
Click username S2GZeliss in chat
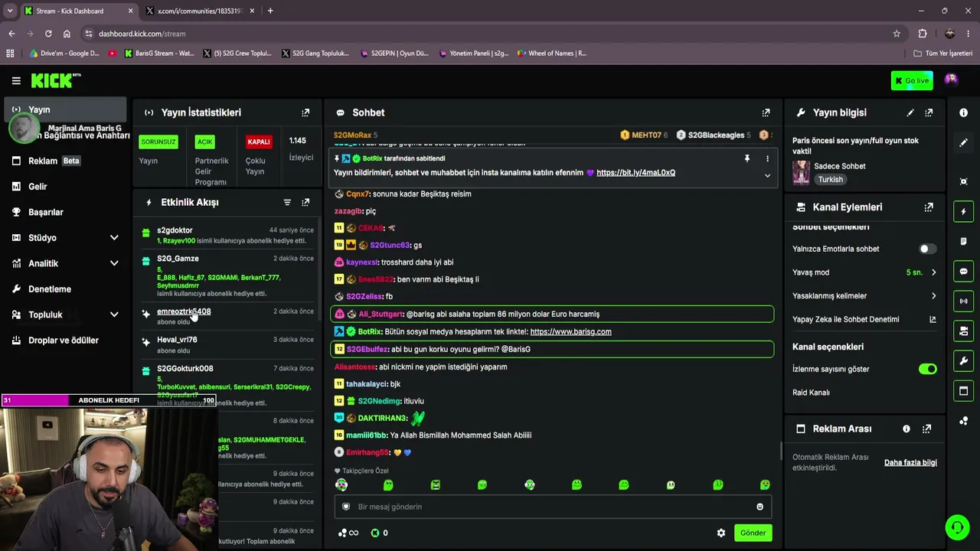click(364, 296)
